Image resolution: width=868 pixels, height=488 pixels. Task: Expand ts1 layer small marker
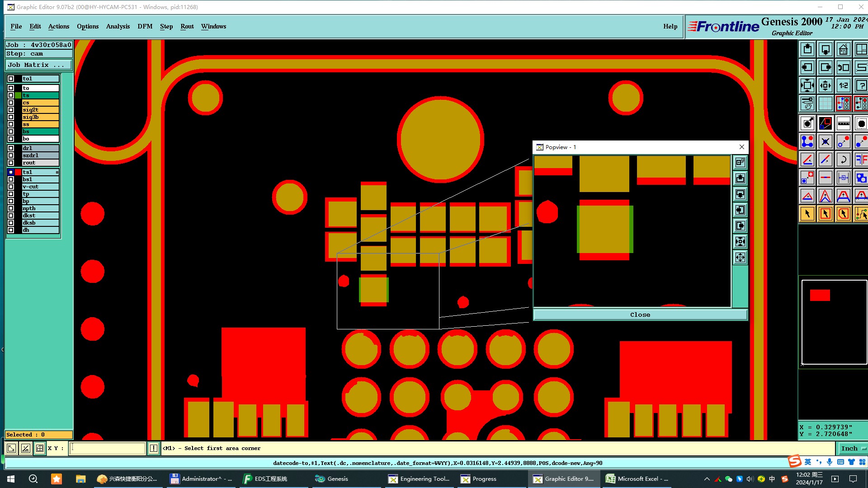coord(57,172)
